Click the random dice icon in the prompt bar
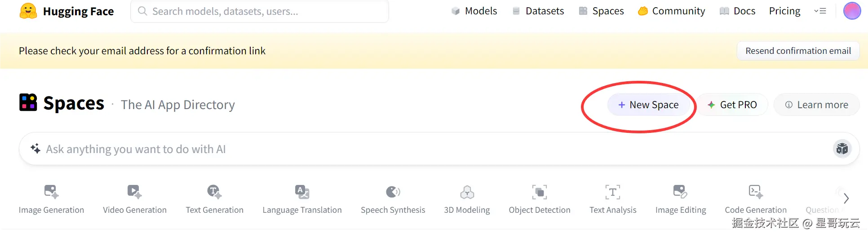 pos(842,149)
